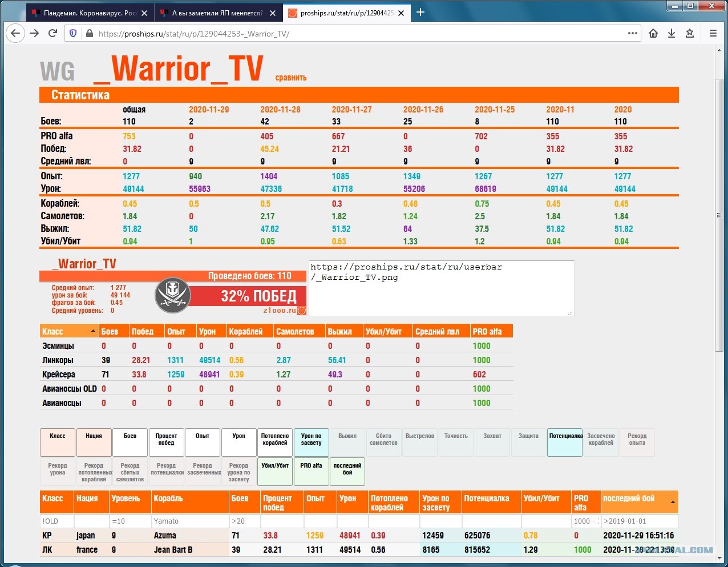Show site security padlock info
The width and height of the screenshot is (728, 567).
coord(89,34)
